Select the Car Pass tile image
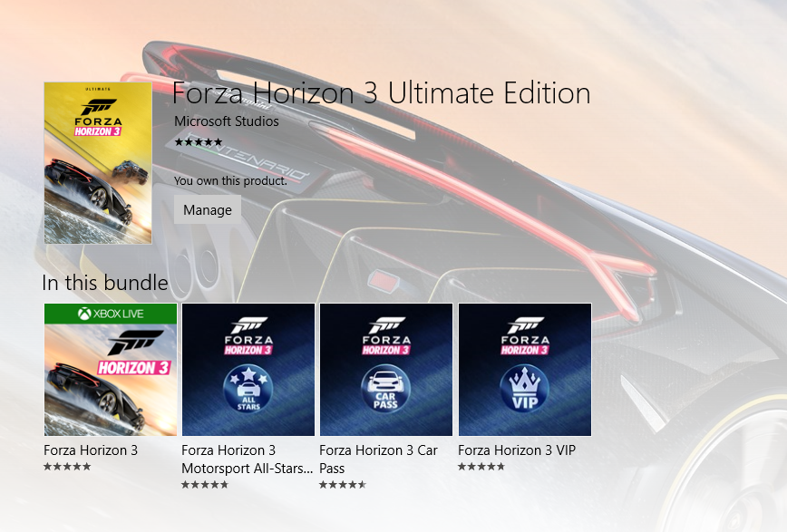This screenshot has height=532, width=787. pos(386,370)
